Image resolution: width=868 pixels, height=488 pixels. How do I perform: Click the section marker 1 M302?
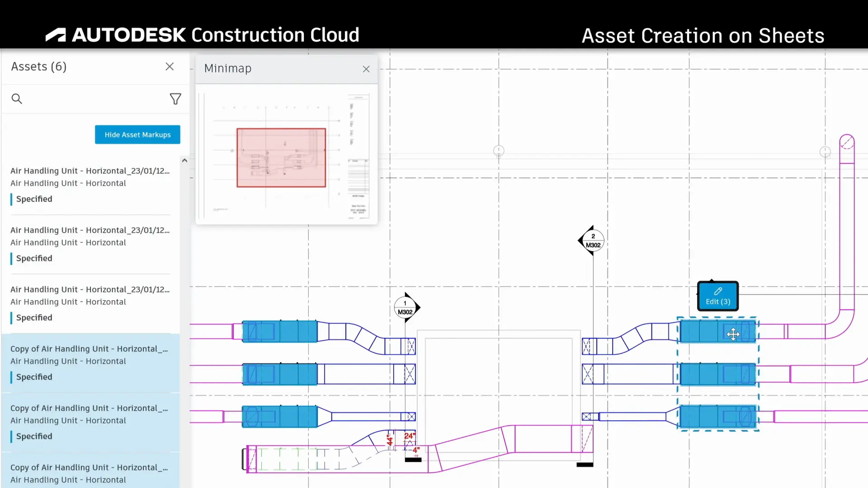point(406,308)
